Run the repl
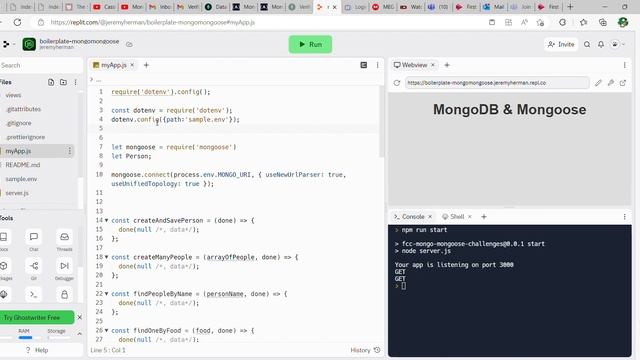Viewport: 640px width, 360px height. [x=310, y=44]
